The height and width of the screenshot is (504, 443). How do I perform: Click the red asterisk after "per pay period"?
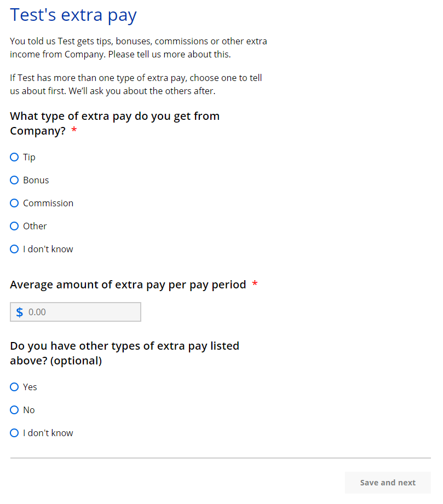(x=255, y=285)
